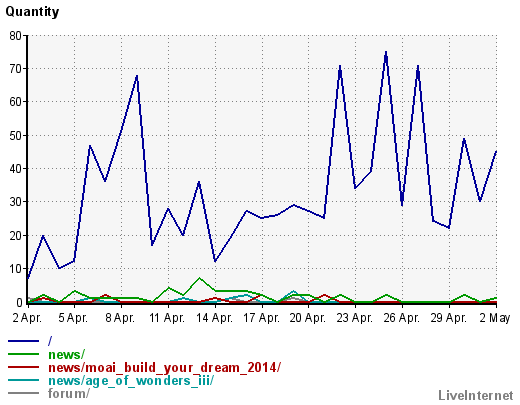520x405 pixels.
Task: Click the "Quantity" chart title
Action: (x=32, y=12)
